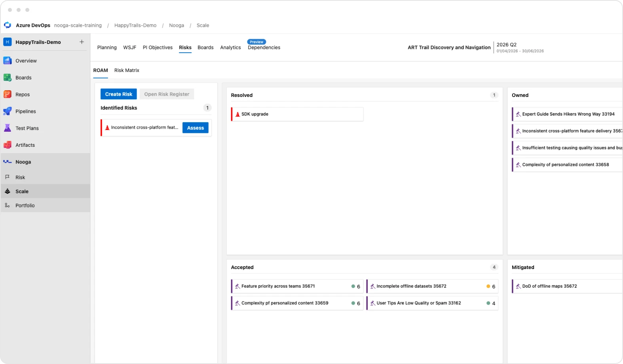The width and height of the screenshot is (623, 364).
Task: Select the ROAM sub-tab
Action: 101,70
